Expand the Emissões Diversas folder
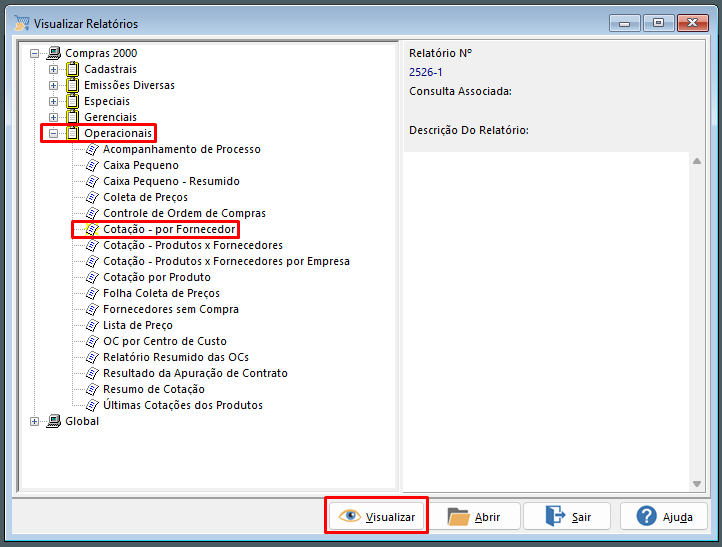The image size is (722, 547). pos(53,86)
